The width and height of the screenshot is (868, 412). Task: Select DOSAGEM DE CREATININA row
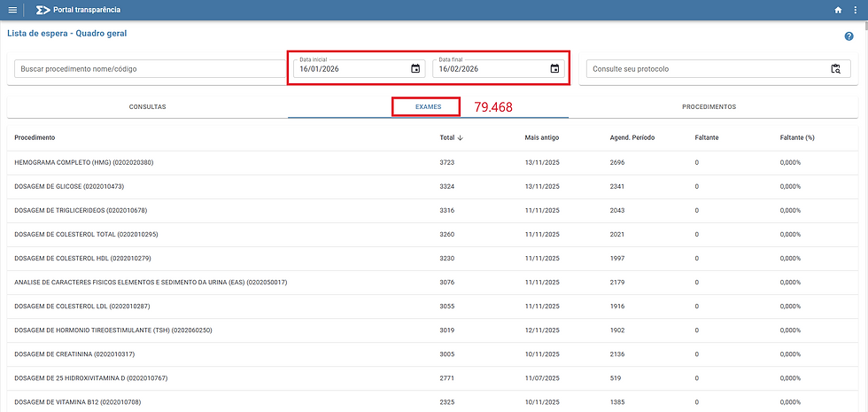pos(432,354)
